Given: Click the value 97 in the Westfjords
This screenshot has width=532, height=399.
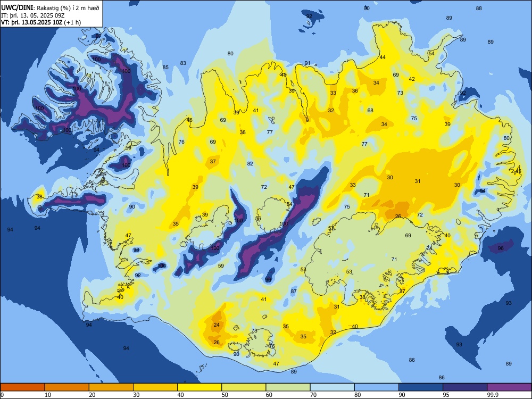Looking at the screenshot, I should [x=98, y=36].
